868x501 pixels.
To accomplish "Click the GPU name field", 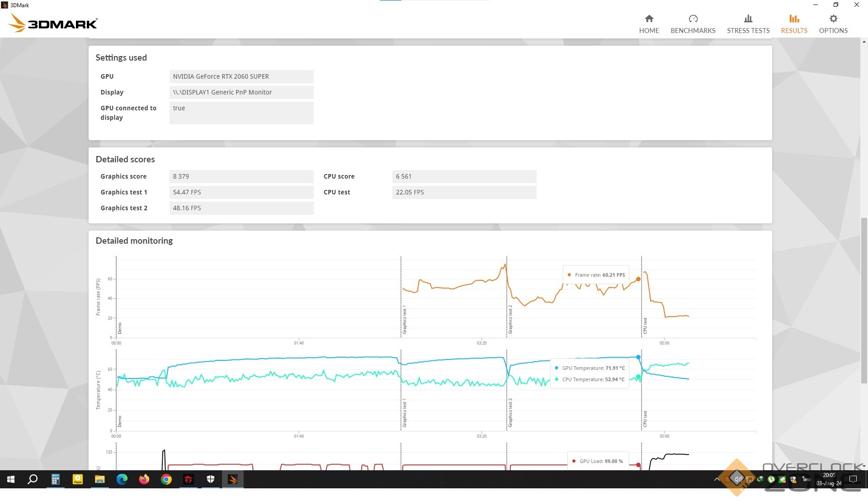I will click(x=241, y=76).
